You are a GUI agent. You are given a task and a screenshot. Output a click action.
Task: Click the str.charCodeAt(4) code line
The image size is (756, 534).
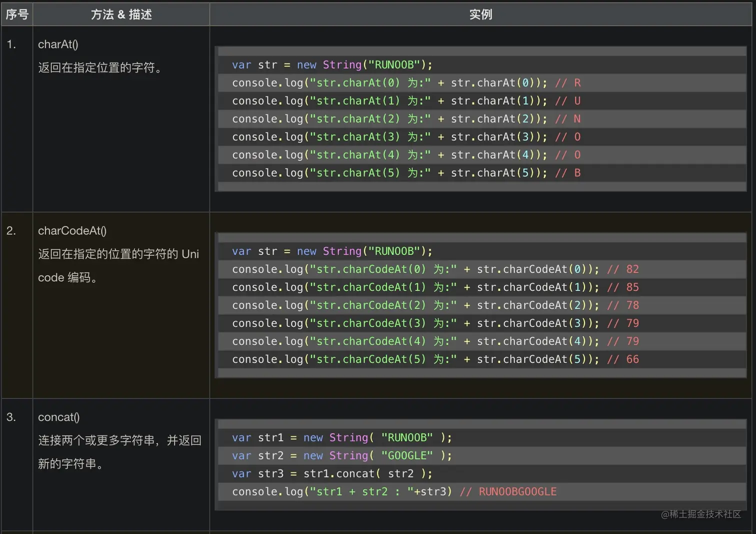pos(435,341)
